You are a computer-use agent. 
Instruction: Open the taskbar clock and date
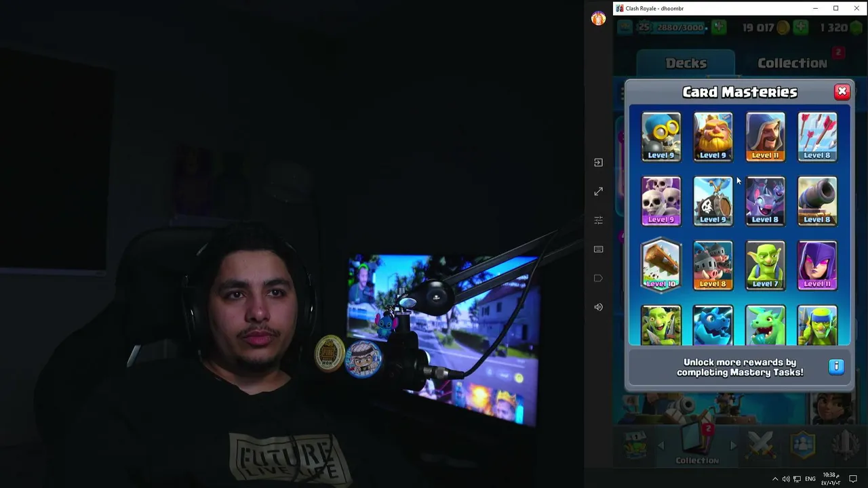[831, 479]
